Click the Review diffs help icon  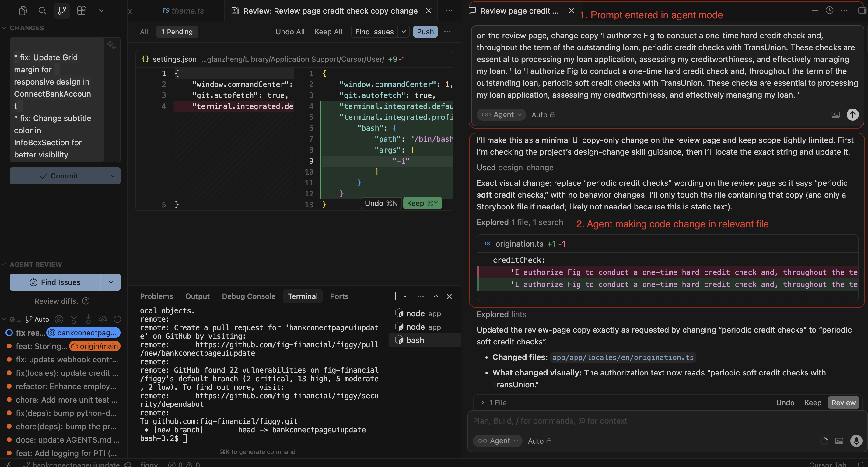(x=86, y=301)
